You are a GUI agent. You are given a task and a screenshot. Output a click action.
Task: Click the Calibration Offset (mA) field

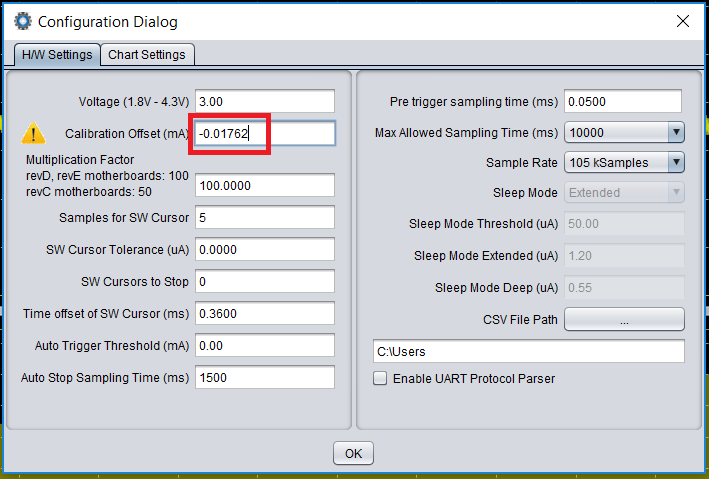point(265,133)
